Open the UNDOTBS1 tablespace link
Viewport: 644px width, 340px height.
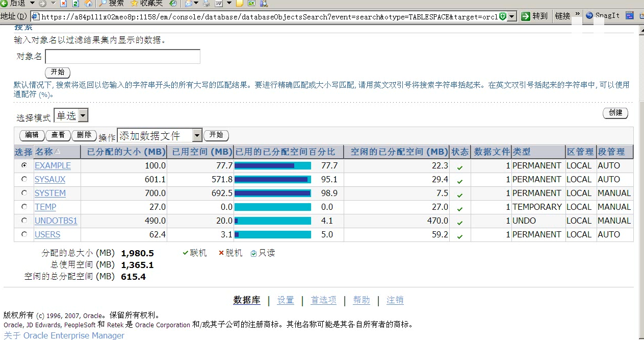point(56,221)
